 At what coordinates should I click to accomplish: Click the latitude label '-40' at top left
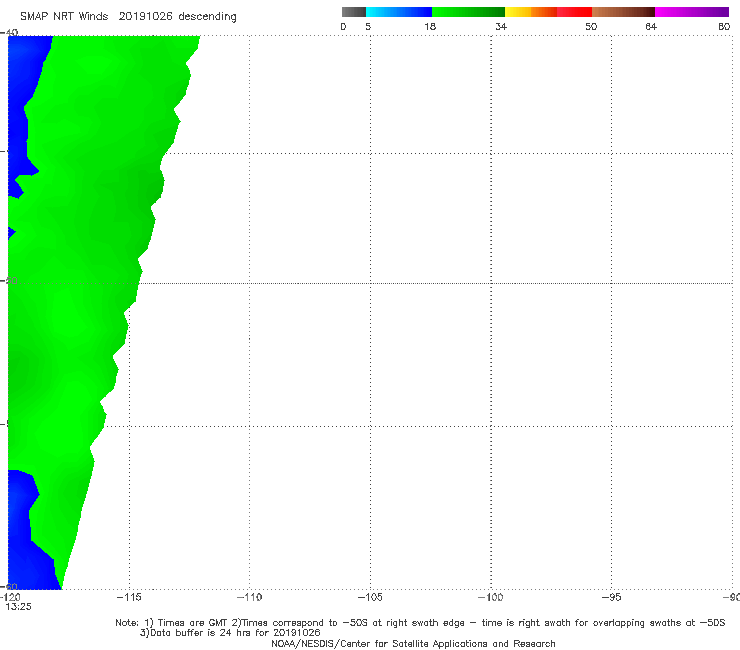pyautogui.click(x=9, y=32)
